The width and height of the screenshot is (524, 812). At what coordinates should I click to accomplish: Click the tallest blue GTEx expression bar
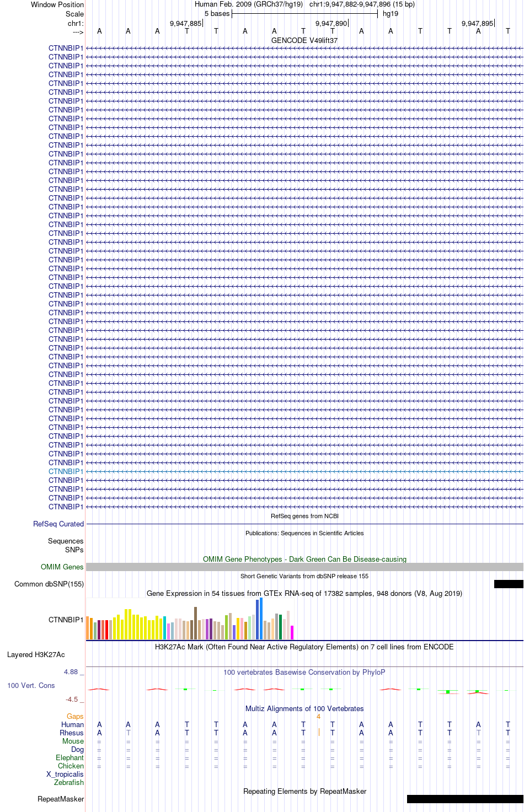[x=261, y=619]
